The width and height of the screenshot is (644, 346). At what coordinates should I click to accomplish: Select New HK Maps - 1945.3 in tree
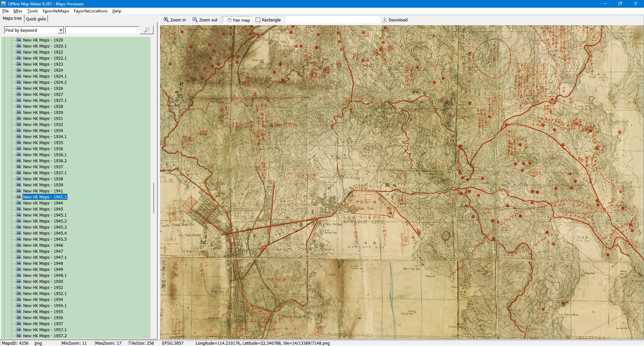pos(45,227)
